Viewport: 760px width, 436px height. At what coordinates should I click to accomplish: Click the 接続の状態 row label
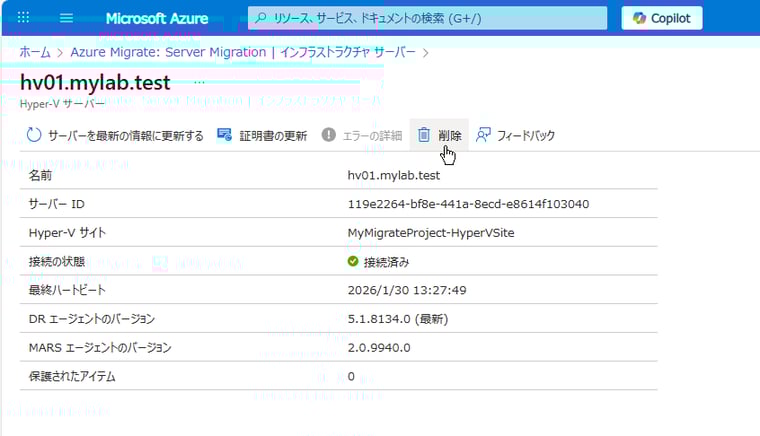click(x=57, y=262)
